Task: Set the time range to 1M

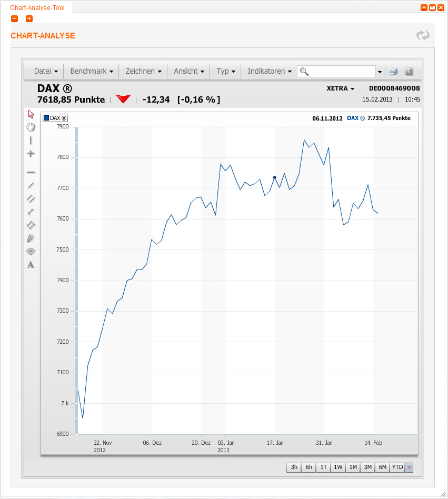Action: [x=353, y=467]
